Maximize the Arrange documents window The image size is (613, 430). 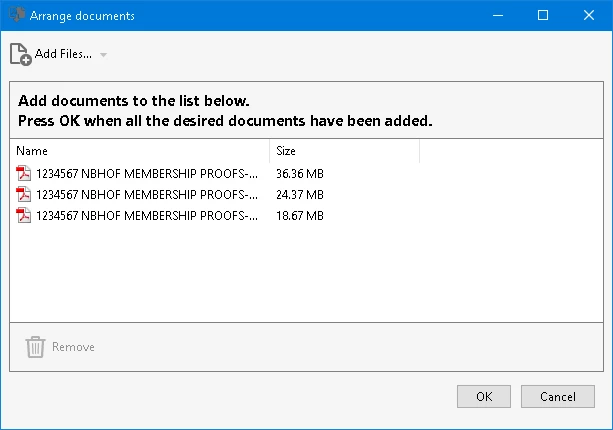coord(543,16)
